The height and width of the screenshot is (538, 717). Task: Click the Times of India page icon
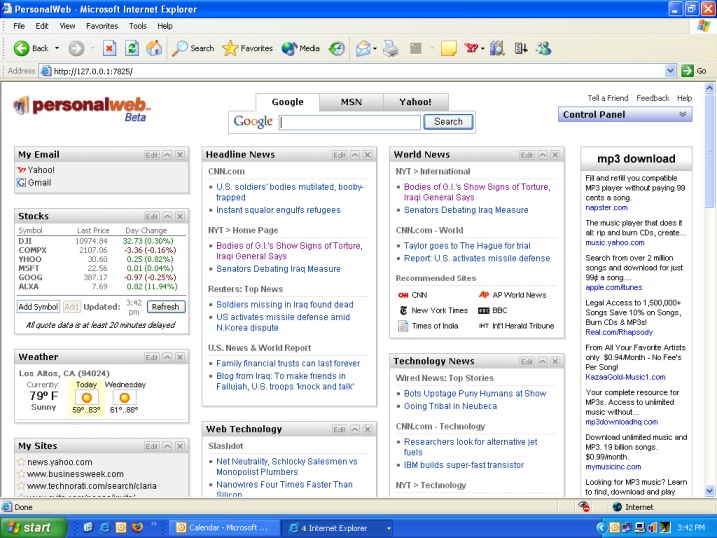point(403,326)
